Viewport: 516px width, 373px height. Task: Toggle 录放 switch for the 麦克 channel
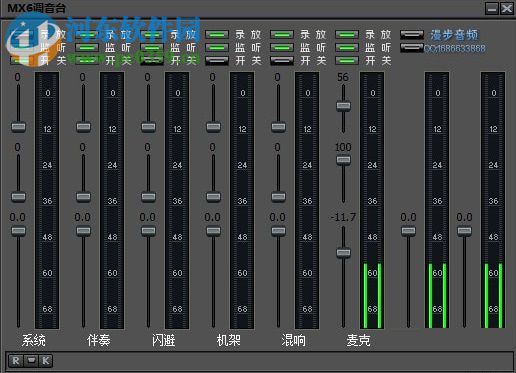point(347,35)
